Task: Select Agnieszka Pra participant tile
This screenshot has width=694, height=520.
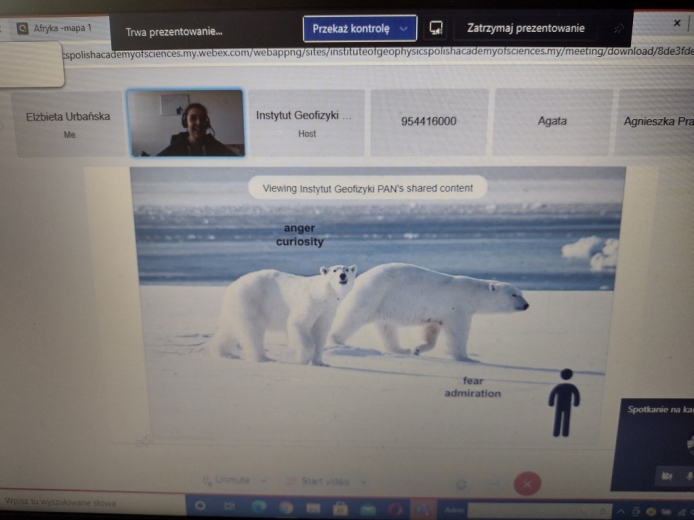Action: point(656,121)
